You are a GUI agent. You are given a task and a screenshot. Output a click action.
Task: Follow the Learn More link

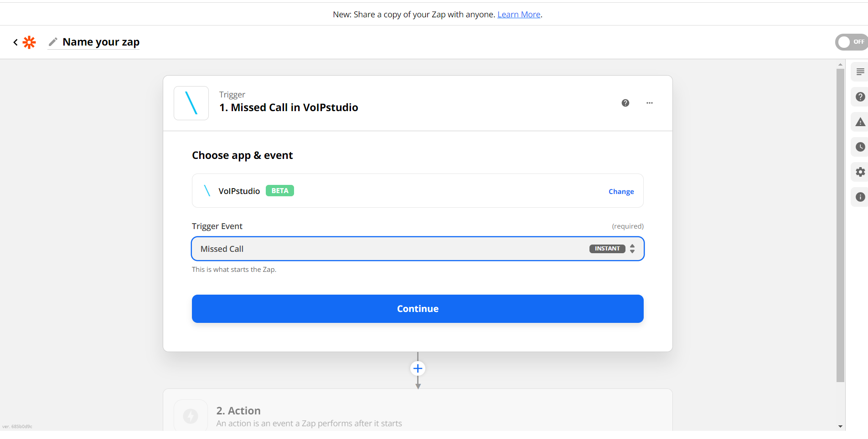[x=518, y=14]
